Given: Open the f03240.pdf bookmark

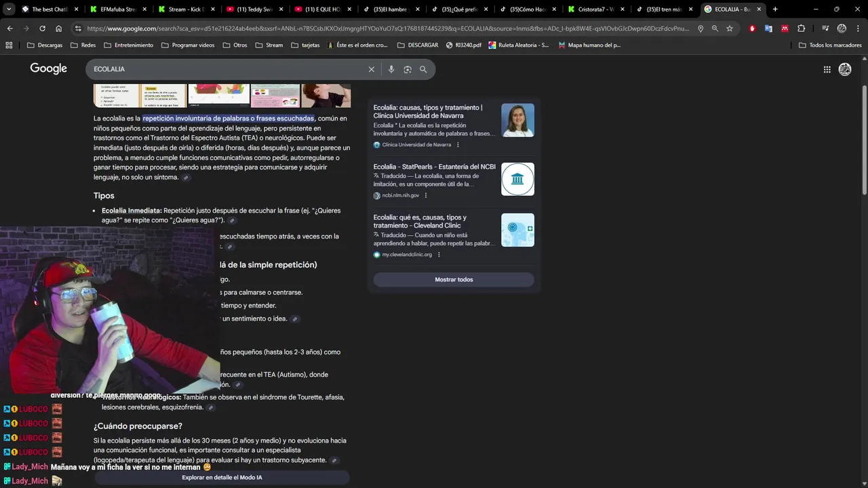Looking at the screenshot, I should (x=464, y=45).
